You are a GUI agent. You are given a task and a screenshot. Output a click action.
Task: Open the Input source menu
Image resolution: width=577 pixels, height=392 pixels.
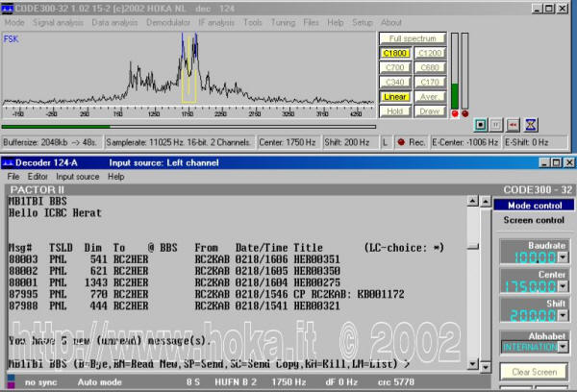click(x=78, y=177)
